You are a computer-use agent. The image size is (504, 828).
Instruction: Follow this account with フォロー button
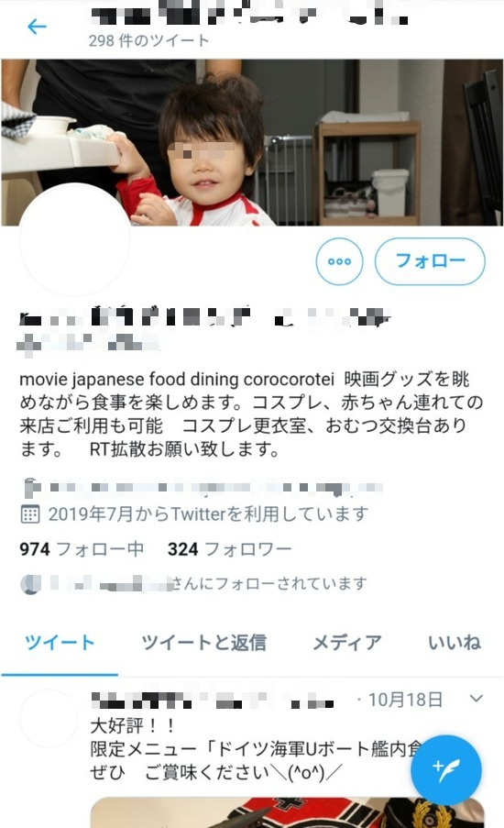point(430,261)
